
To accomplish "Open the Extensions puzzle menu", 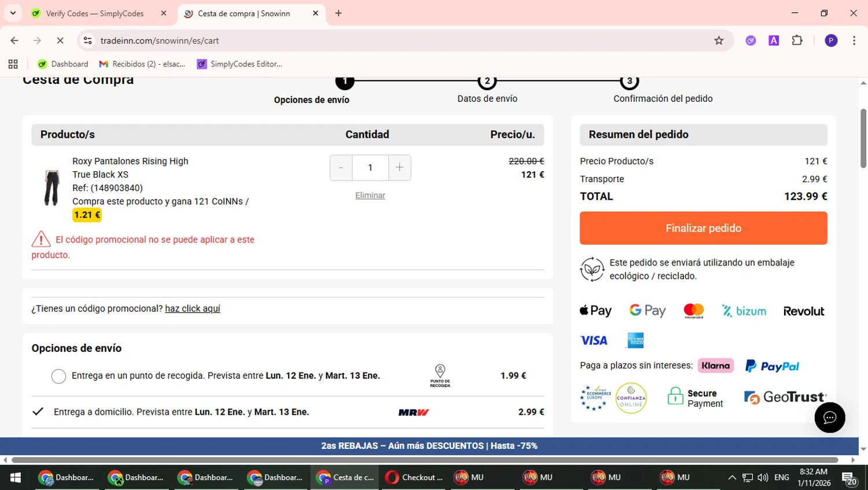I will pos(797,40).
